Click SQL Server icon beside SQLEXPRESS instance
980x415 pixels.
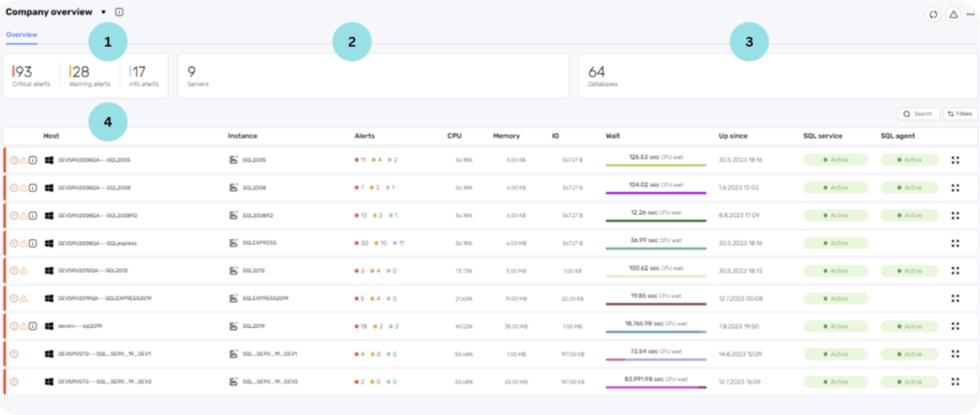click(234, 243)
